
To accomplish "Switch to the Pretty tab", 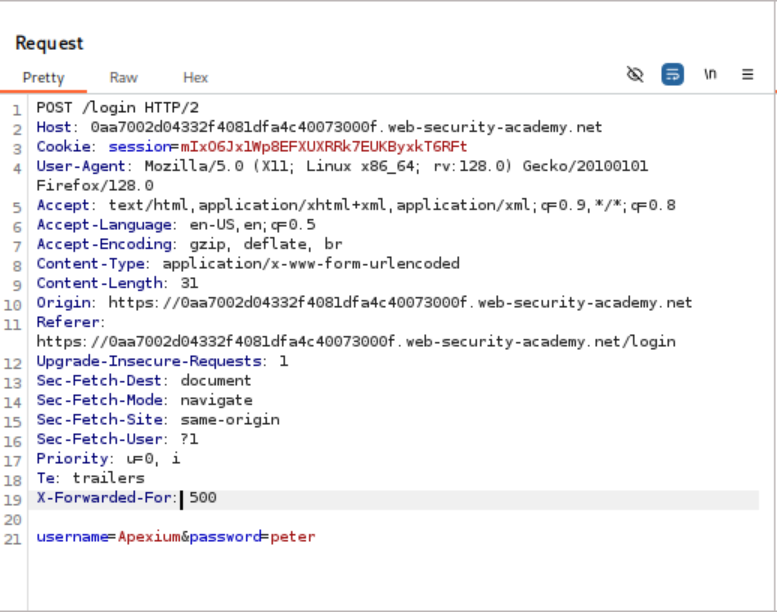I will click(43, 77).
